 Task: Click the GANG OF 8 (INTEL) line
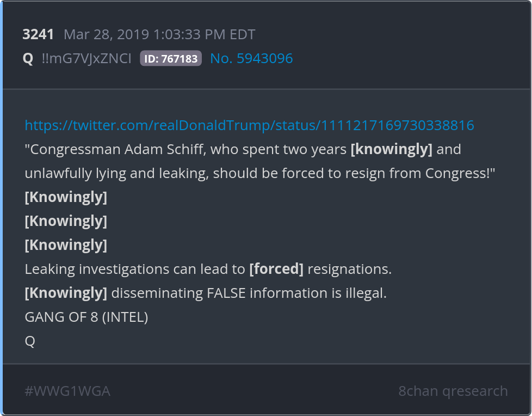pos(86,317)
